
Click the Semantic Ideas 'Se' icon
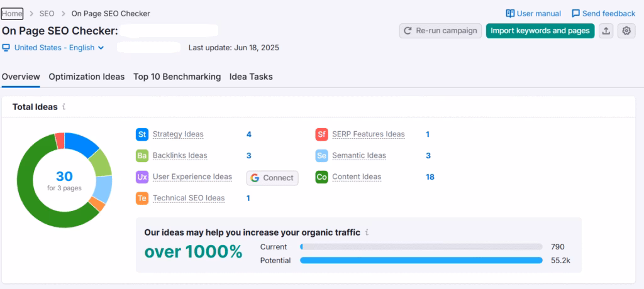[321, 156]
